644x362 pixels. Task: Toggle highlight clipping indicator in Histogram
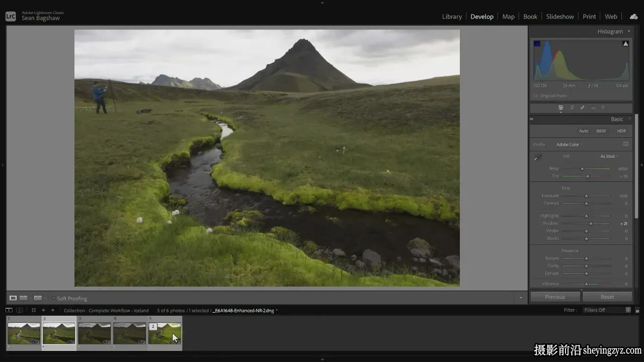(625, 44)
